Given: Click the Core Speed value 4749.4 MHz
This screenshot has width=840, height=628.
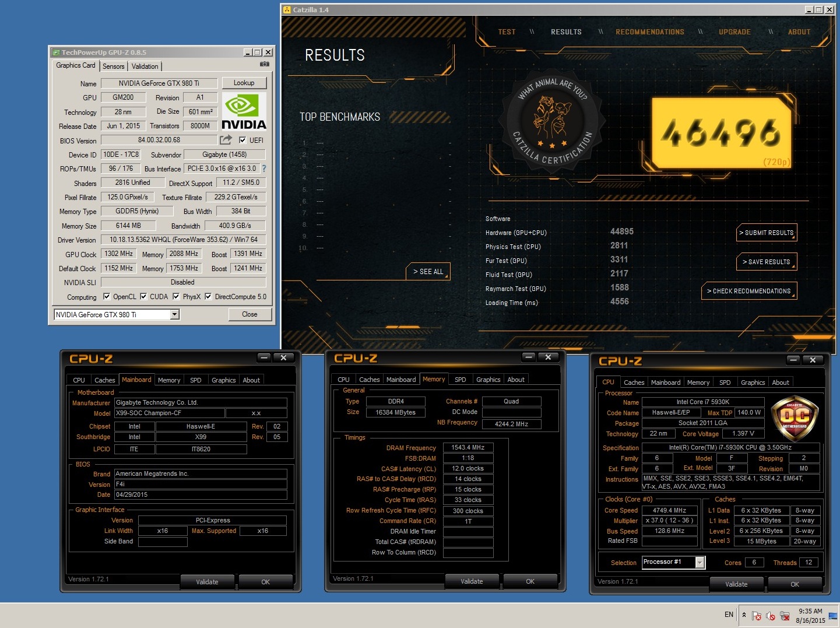Looking at the screenshot, I should click(x=669, y=510).
